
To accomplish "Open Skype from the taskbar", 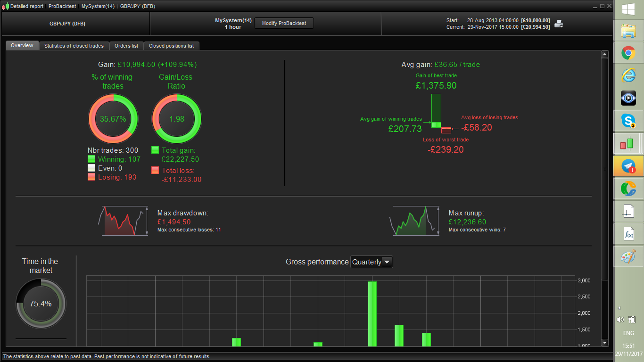I will (628, 121).
